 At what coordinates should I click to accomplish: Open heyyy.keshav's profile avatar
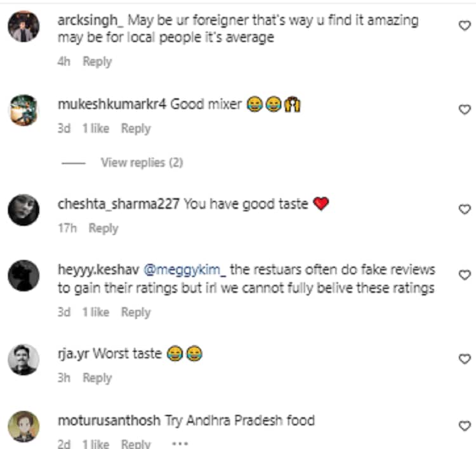coord(23,276)
